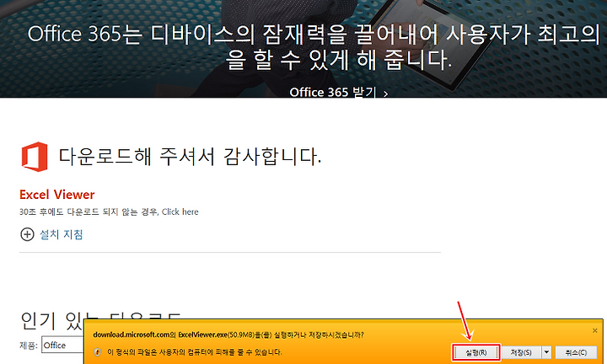Click the Save (저장) button
The width and height of the screenshot is (607, 364).
click(521, 352)
